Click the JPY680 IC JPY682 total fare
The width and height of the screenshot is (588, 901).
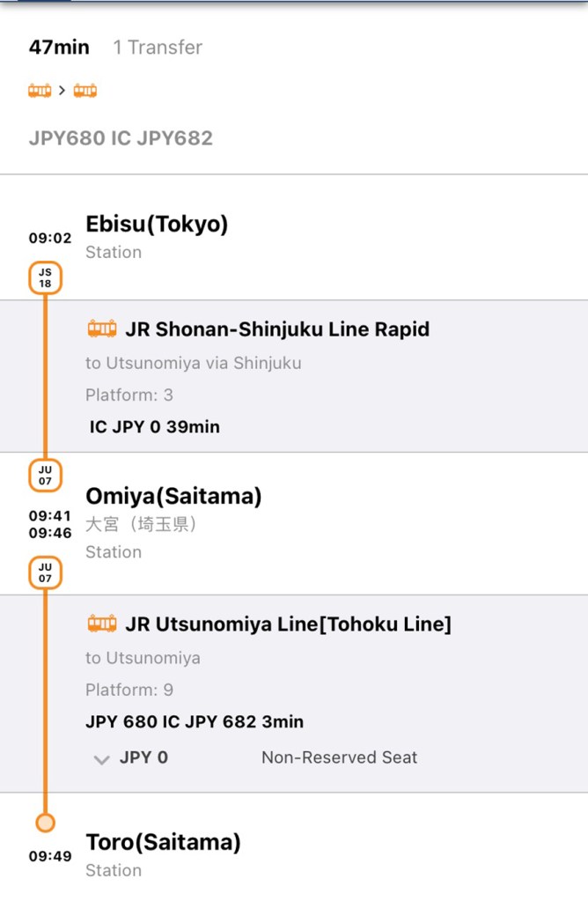[121, 138]
